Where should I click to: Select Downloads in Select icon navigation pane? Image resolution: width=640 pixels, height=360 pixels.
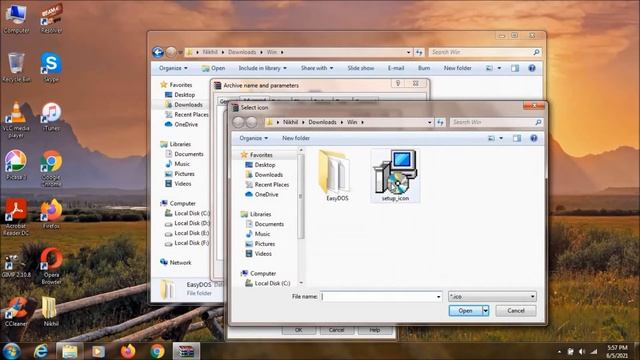pos(268,175)
